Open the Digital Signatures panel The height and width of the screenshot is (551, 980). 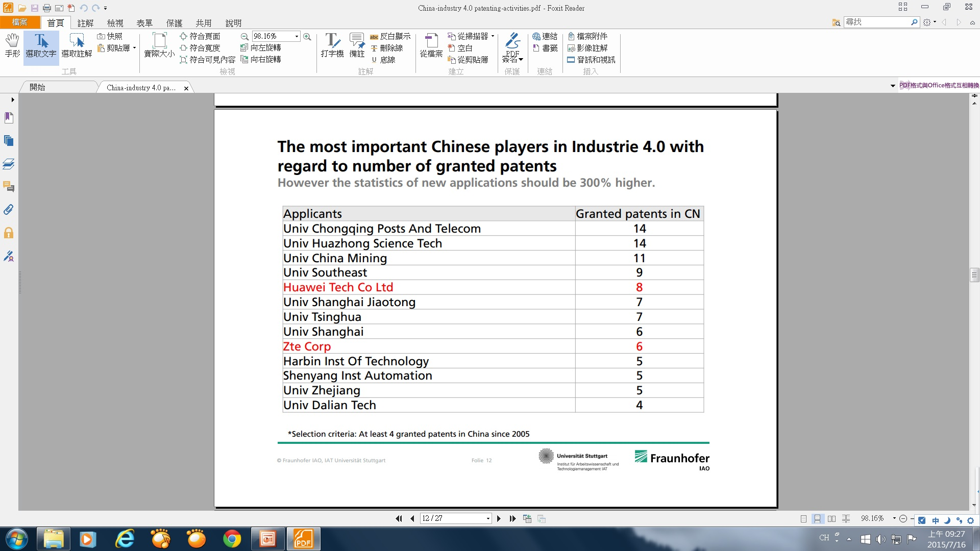coord(9,256)
